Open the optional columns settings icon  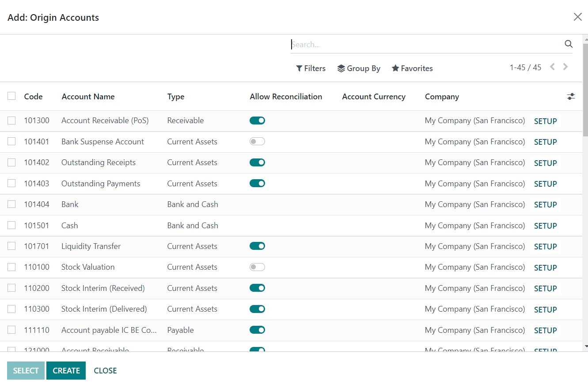click(x=571, y=97)
